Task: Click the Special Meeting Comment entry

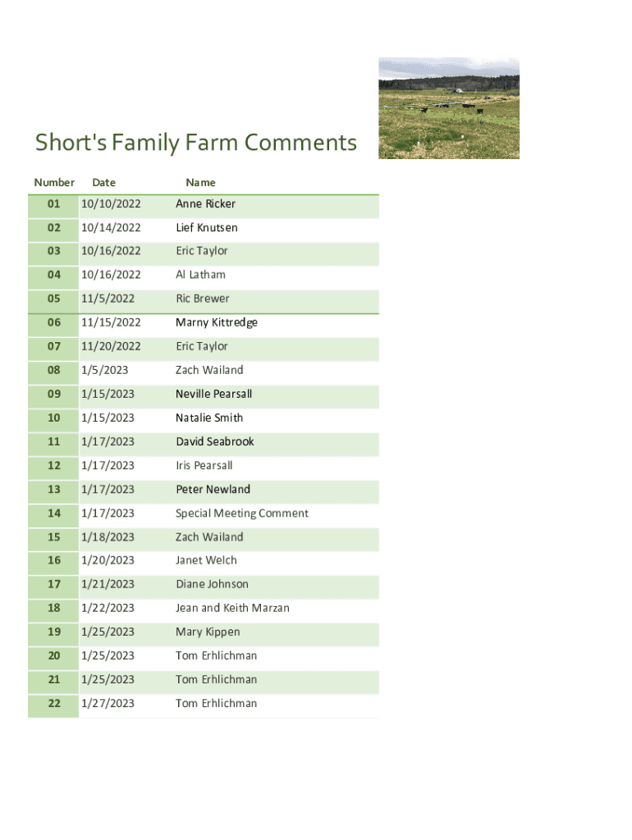Action: (x=241, y=514)
